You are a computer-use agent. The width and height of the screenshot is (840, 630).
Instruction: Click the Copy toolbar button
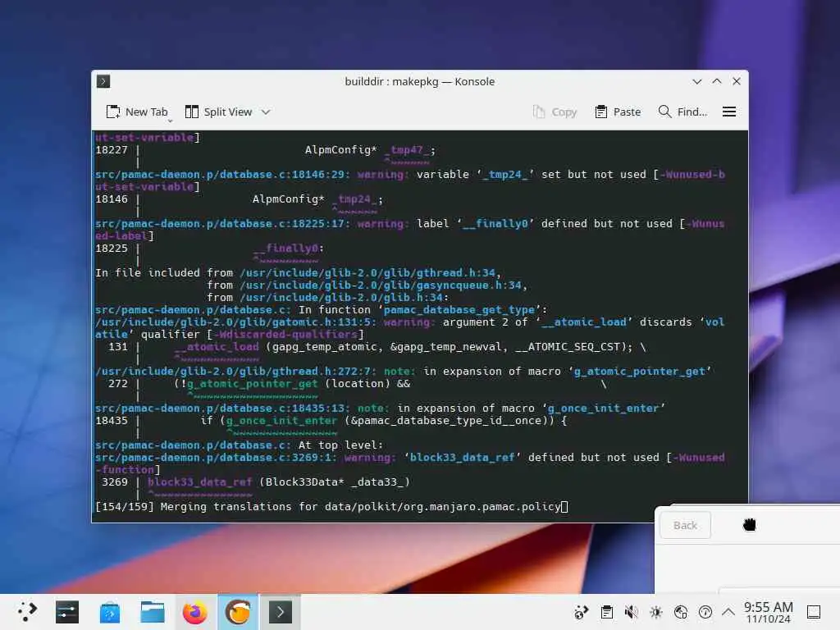coord(555,112)
